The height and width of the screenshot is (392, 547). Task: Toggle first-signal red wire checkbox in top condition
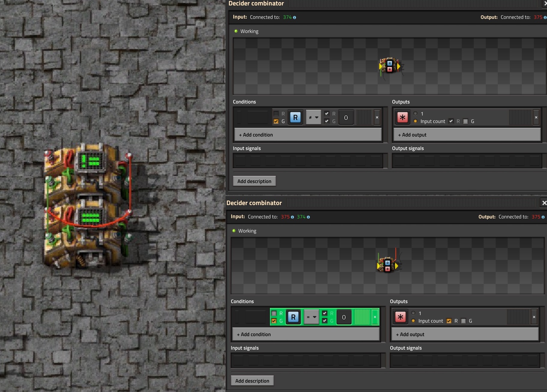(x=276, y=113)
